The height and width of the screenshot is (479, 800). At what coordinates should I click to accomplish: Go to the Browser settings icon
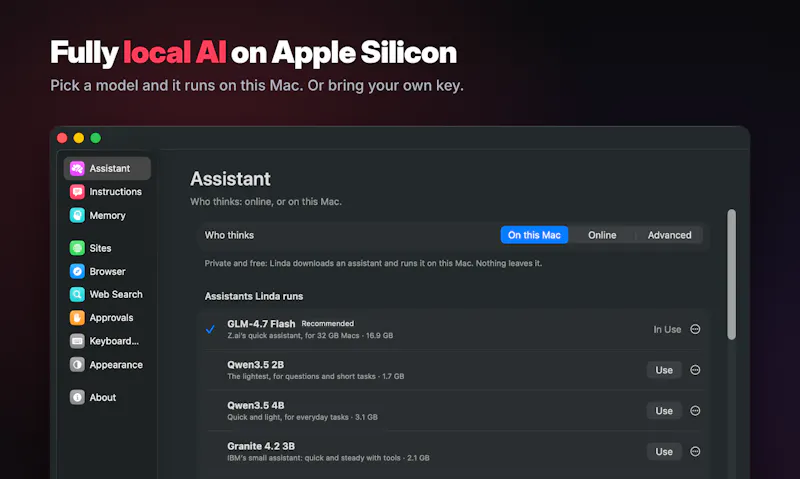pos(77,271)
